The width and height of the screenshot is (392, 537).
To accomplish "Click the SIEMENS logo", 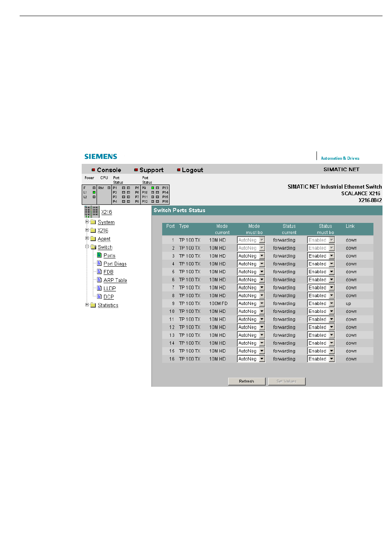I will pyautogui.click(x=101, y=156).
